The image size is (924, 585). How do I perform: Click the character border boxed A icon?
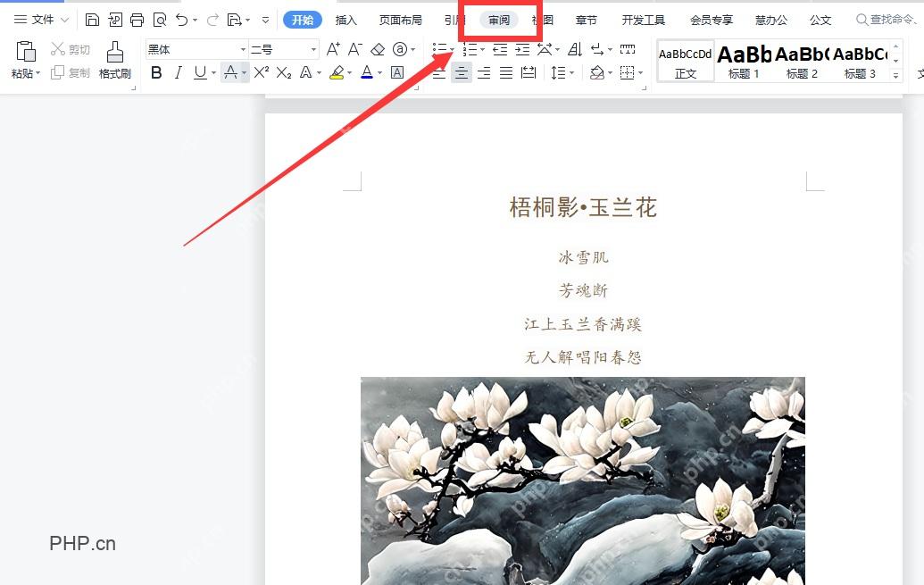click(398, 72)
